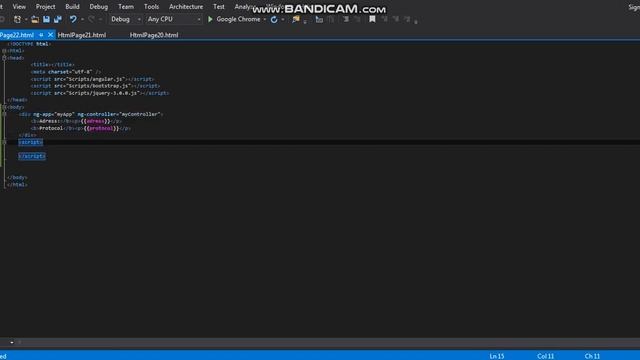Select the Page22.html active tab
The image size is (640, 360).
(x=17, y=35)
